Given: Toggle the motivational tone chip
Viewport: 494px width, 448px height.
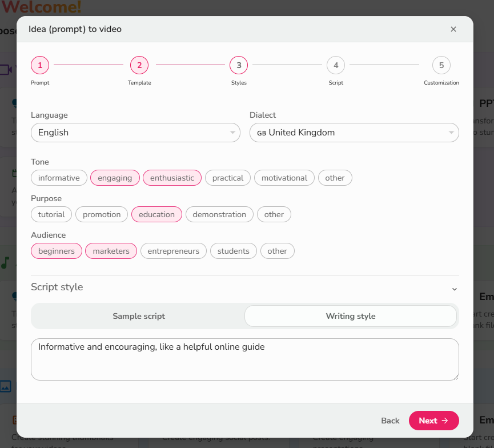Looking at the screenshot, I should point(284,178).
